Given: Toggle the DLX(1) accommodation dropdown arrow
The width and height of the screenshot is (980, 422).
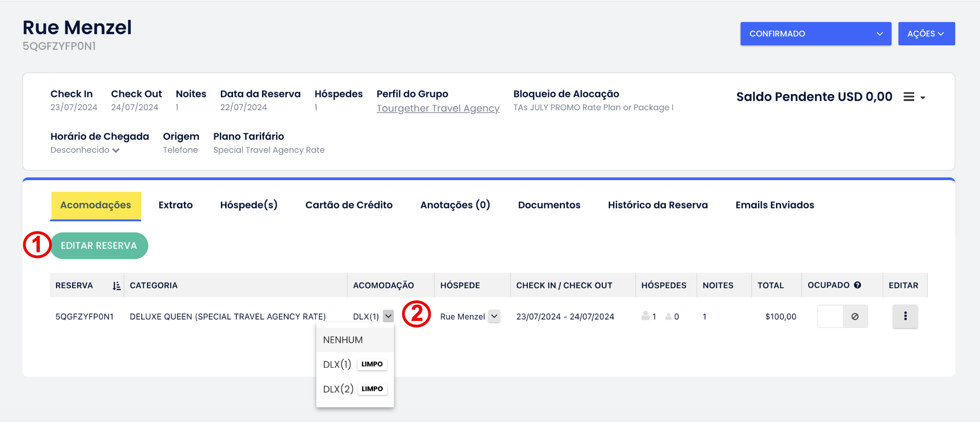Looking at the screenshot, I should [388, 316].
